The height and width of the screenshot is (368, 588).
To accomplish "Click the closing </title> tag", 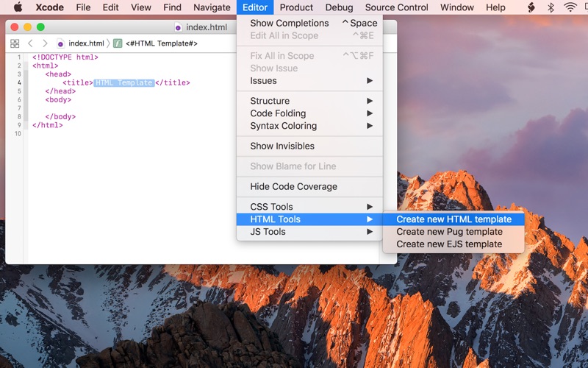I will click(x=173, y=82).
